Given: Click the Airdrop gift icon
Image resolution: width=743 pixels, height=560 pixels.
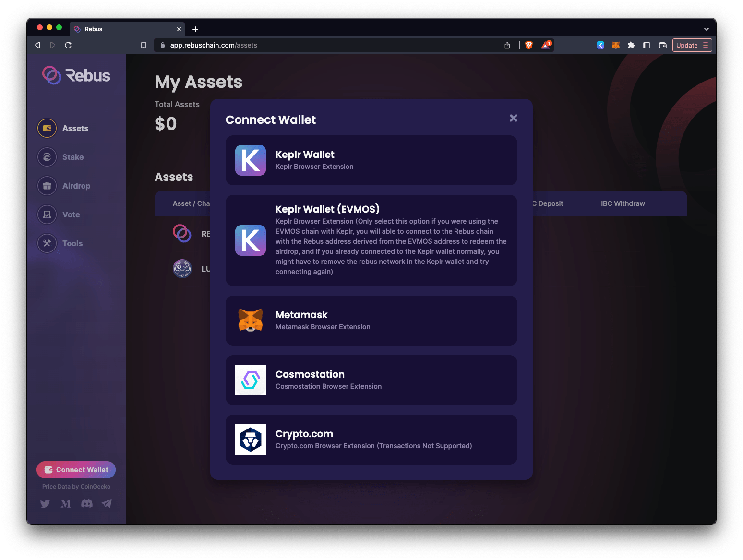Looking at the screenshot, I should (47, 186).
